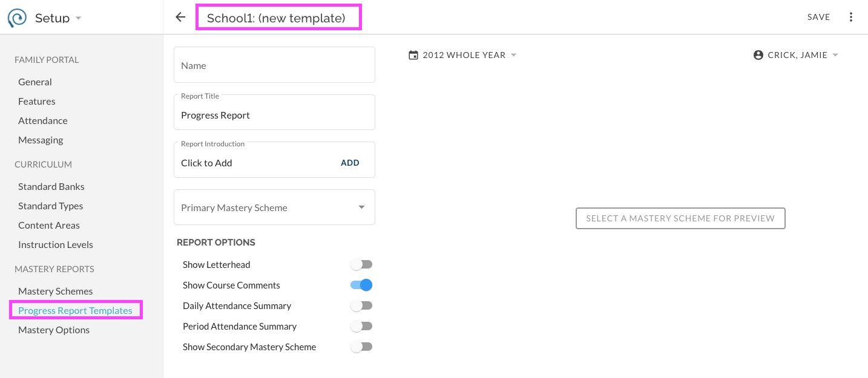Enable Period Attendance Summary switch
Screen dimensions: 868x378
(361, 326)
